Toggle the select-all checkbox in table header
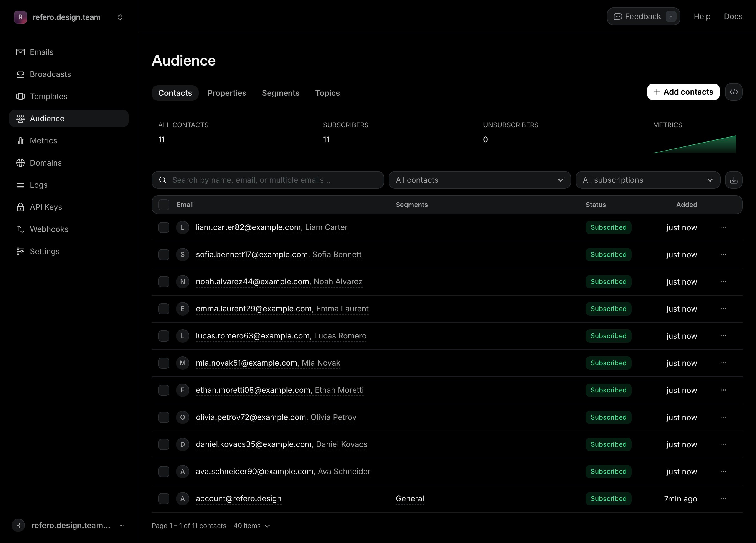Viewport: 756px width, 543px height. pyautogui.click(x=164, y=205)
